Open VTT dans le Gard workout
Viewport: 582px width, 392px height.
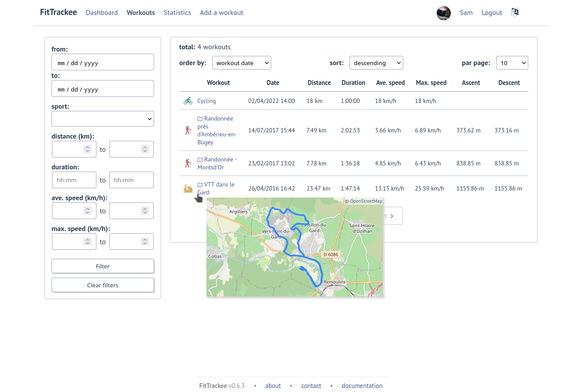click(x=216, y=188)
